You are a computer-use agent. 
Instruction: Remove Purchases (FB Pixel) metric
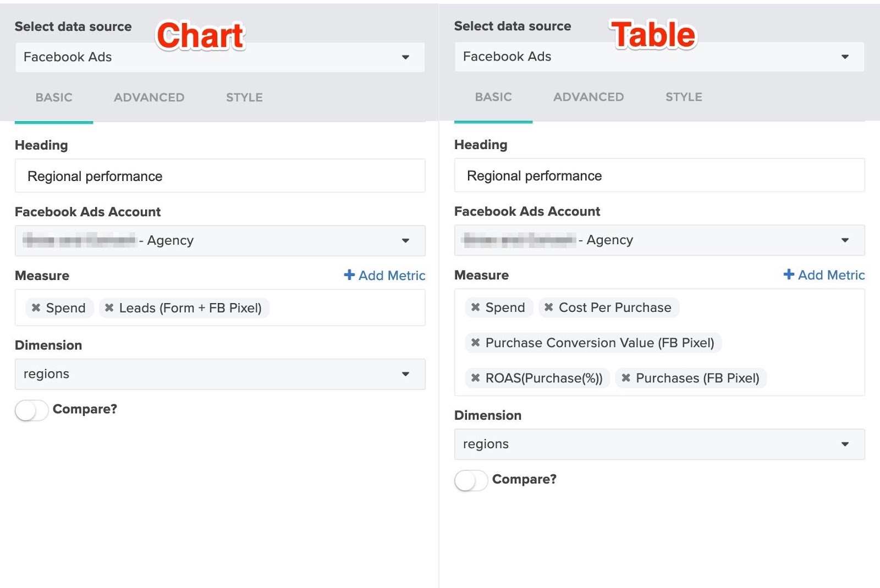626,377
